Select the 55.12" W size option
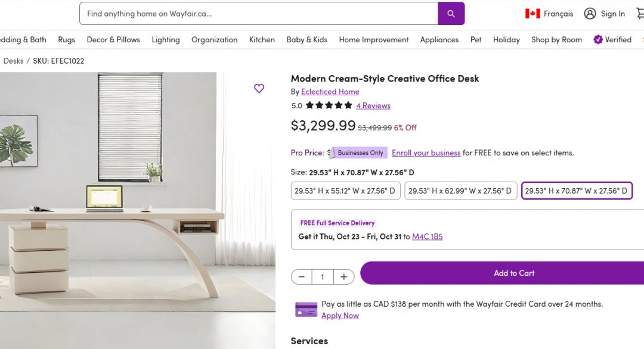Viewport: 644px width, 349px height. pos(346,191)
